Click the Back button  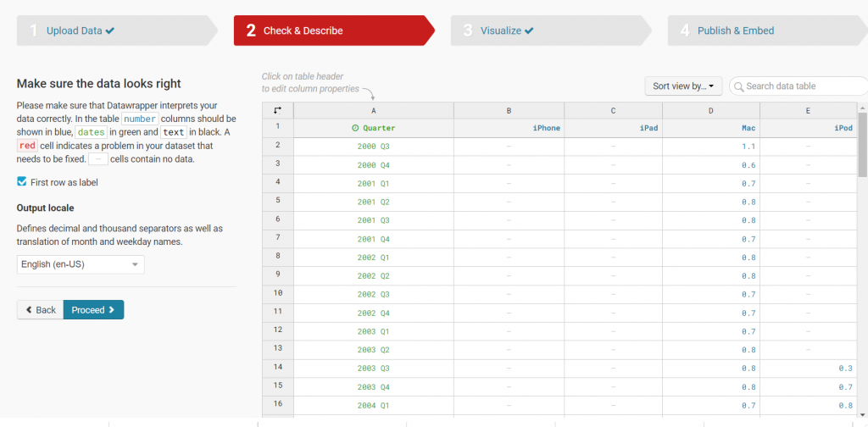41,310
